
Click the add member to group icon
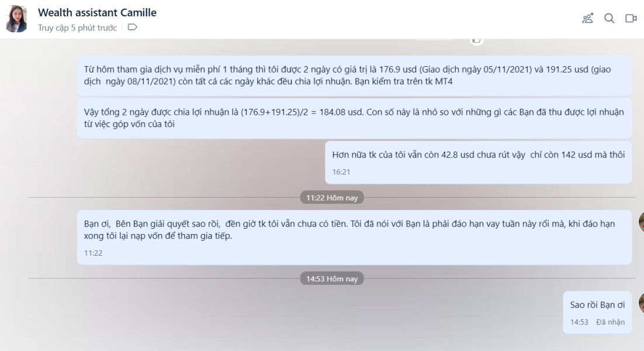pyautogui.click(x=588, y=18)
